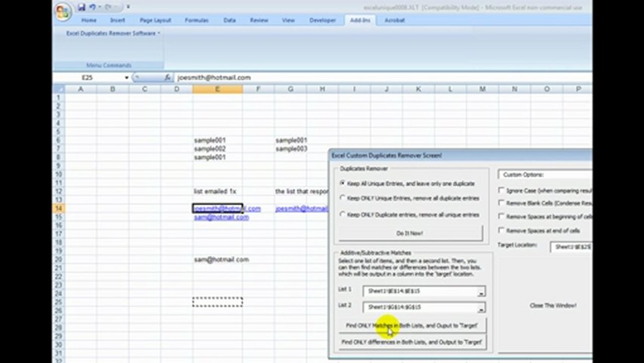Viewport: 644px width, 363px height.
Task: Select column A header
Action: click(81, 89)
